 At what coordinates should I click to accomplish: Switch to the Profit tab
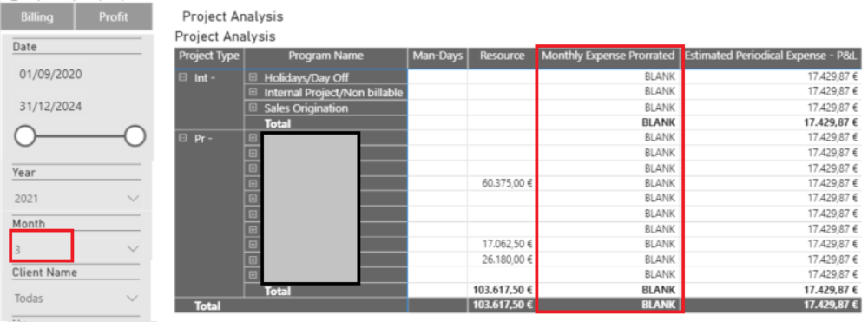tap(114, 17)
